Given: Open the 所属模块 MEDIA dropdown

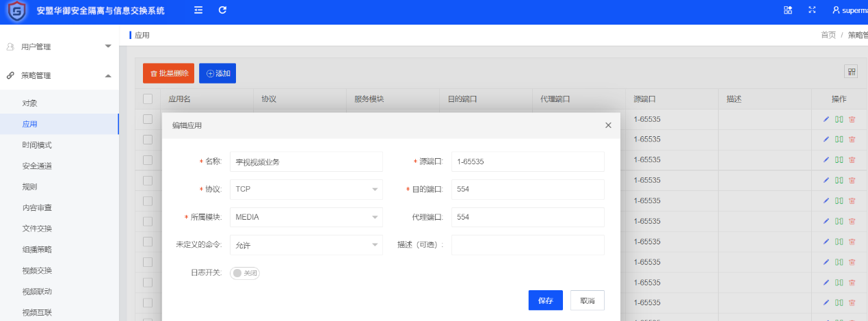Looking at the screenshot, I should (306, 218).
